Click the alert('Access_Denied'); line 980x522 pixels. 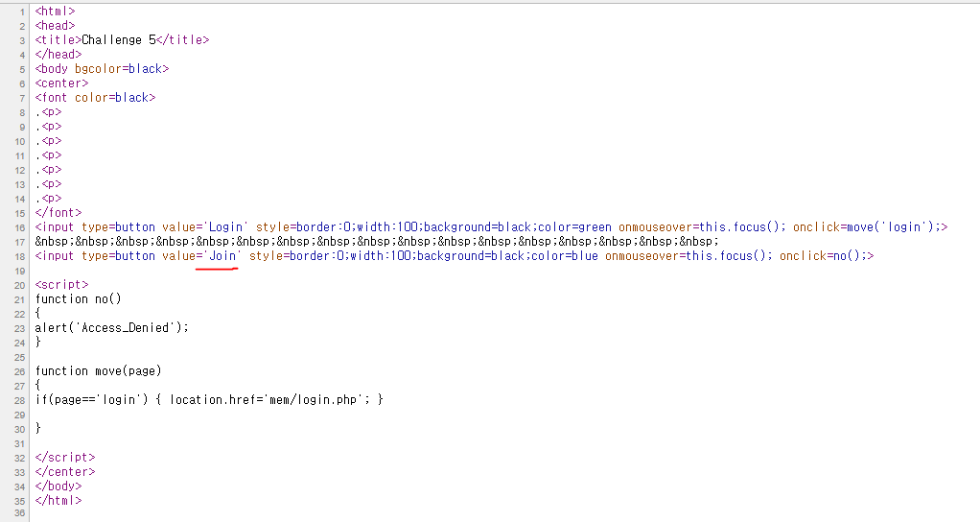[112, 327]
